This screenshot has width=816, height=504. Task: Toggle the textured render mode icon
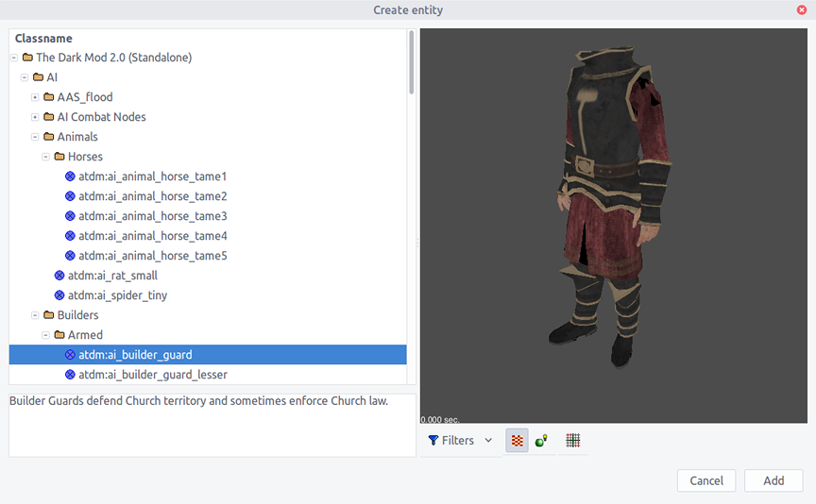(x=517, y=441)
